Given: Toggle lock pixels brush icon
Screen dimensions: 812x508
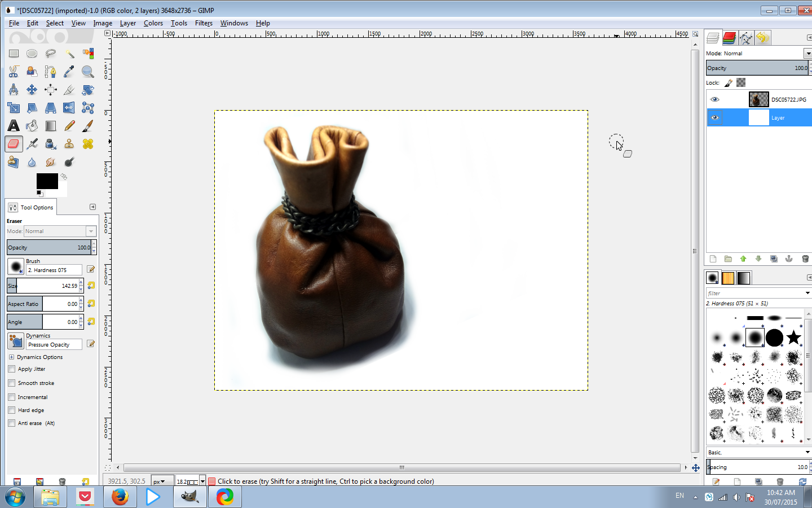Looking at the screenshot, I should [729, 83].
